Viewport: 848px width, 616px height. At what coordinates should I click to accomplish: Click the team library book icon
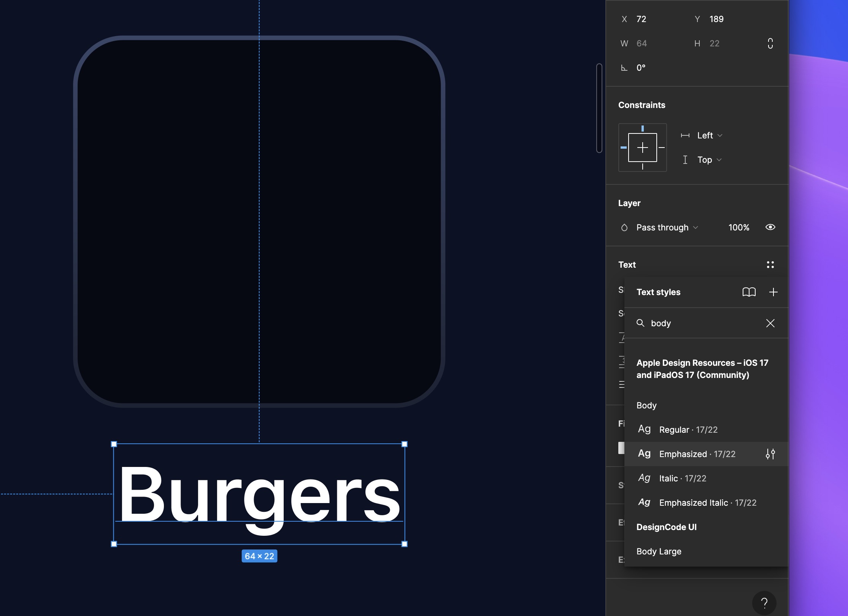[x=749, y=292]
